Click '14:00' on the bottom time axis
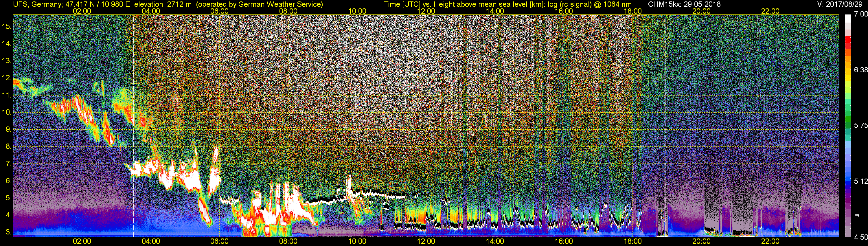Viewport: 868px width, 246px height. tap(495, 241)
